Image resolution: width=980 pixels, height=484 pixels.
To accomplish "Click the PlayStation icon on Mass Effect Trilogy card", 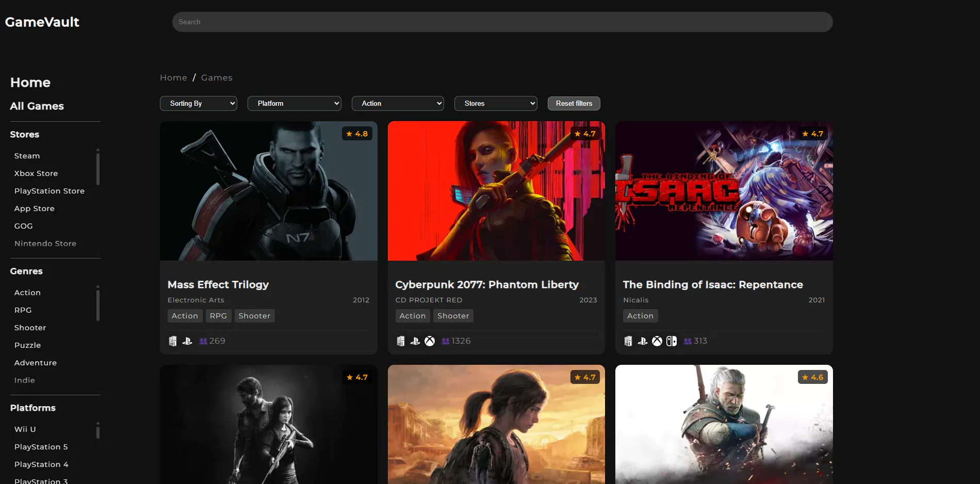I will [x=187, y=341].
